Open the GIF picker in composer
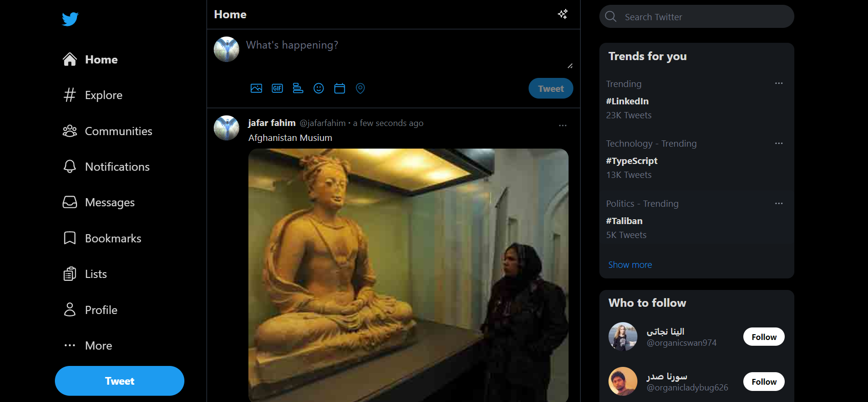Image resolution: width=868 pixels, height=402 pixels. click(277, 88)
